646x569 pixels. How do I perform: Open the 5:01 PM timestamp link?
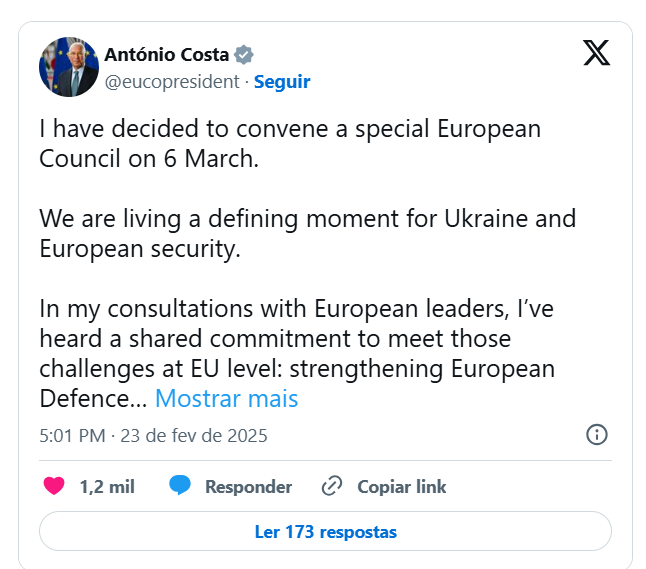click(x=71, y=436)
